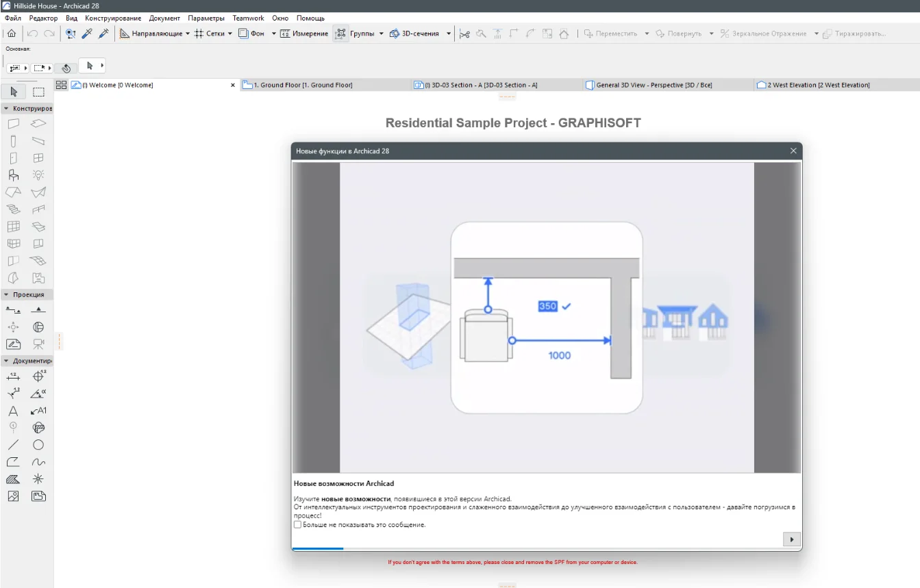Viewport: 920px width, 588px height.
Task: Select the Arrow tool in the toolbox
Action: pyautogui.click(x=14, y=92)
